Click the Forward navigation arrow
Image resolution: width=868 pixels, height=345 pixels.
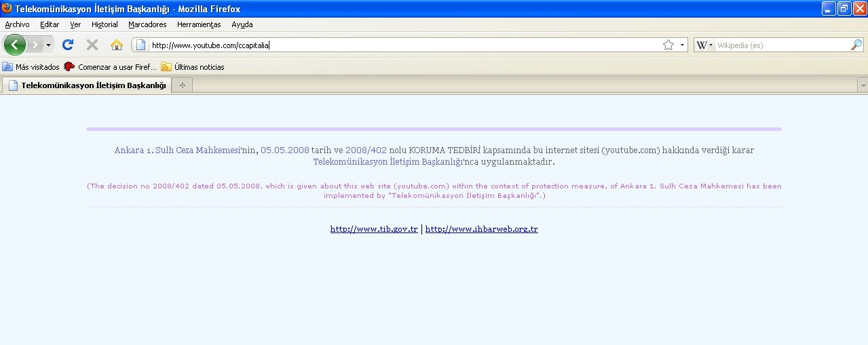pyautogui.click(x=35, y=45)
